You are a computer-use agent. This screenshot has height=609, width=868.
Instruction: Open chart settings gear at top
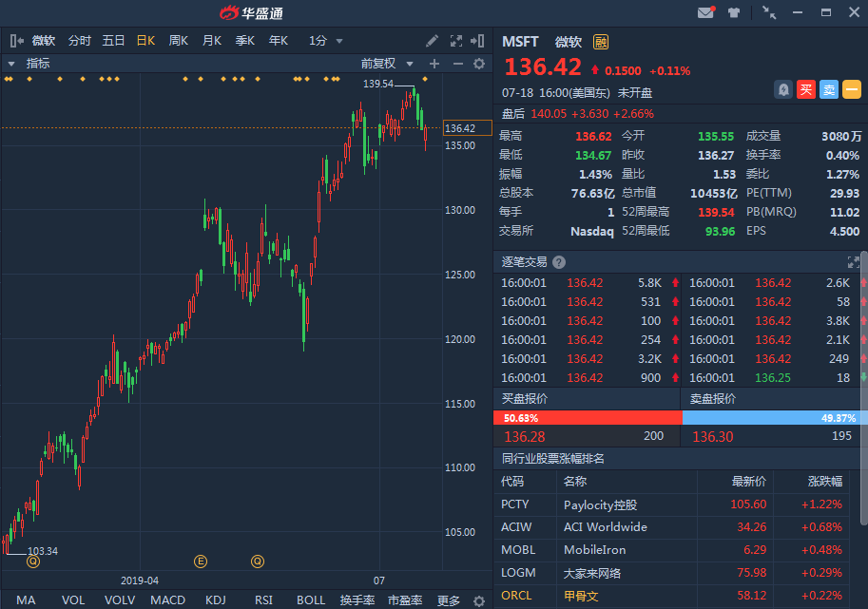pyautogui.click(x=479, y=64)
